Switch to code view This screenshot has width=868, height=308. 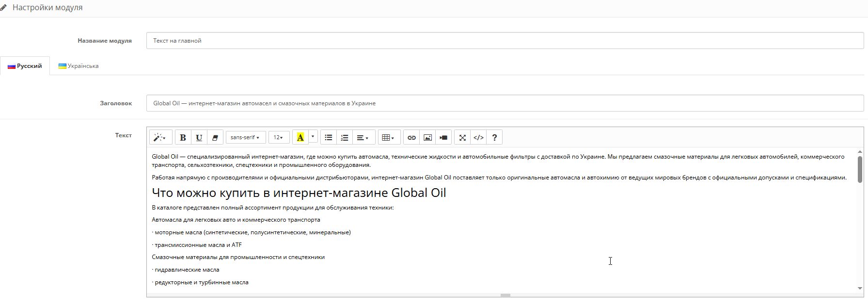tap(478, 137)
